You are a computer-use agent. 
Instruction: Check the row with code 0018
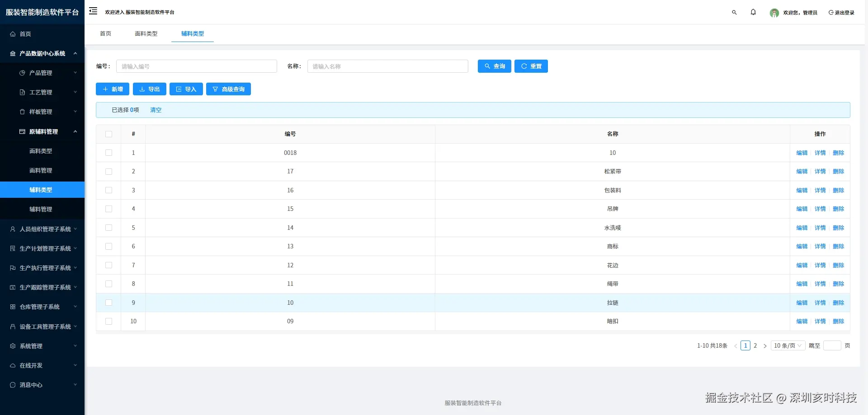tap(108, 153)
